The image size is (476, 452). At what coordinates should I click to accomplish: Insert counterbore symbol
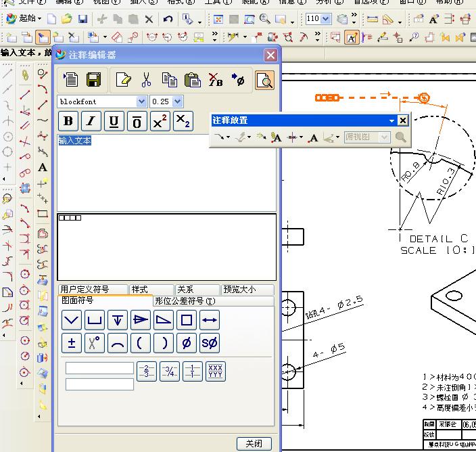coord(95,320)
